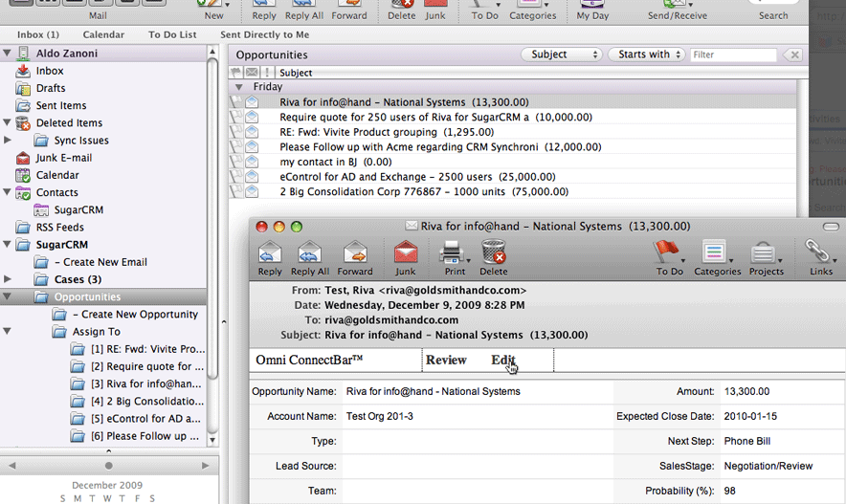Open the Subject filter dropdown

(x=562, y=55)
